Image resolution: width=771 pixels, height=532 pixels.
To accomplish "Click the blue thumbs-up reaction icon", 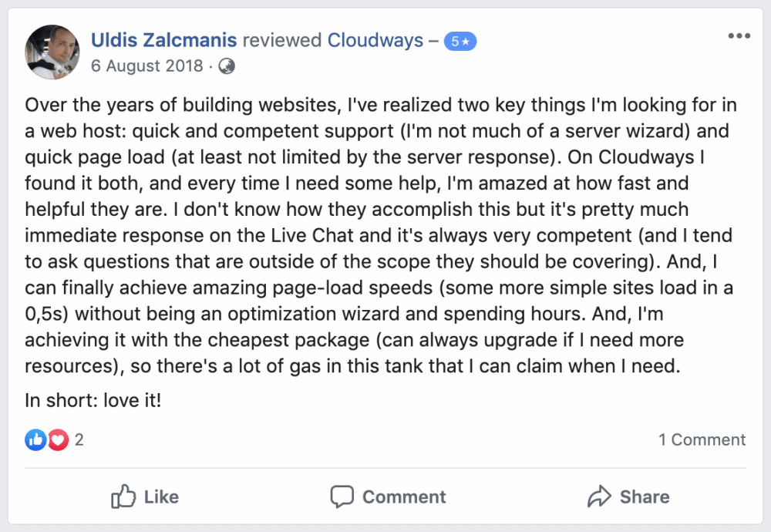I will (35, 440).
